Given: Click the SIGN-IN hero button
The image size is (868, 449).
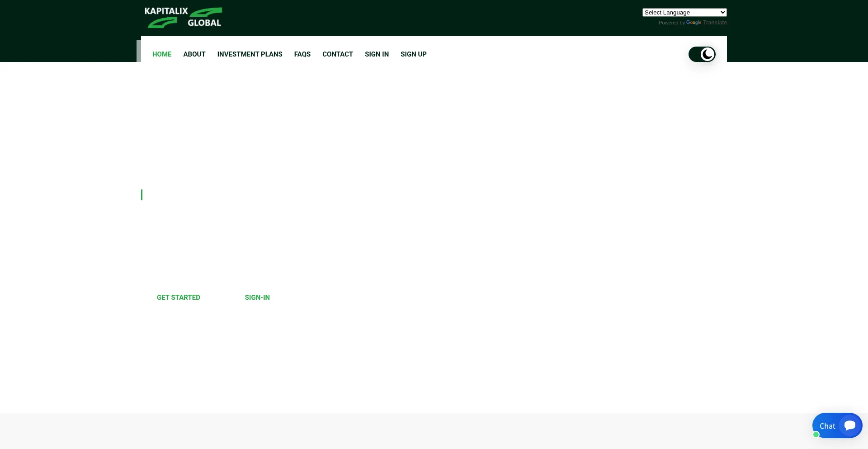Looking at the screenshot, I should 257,298.
